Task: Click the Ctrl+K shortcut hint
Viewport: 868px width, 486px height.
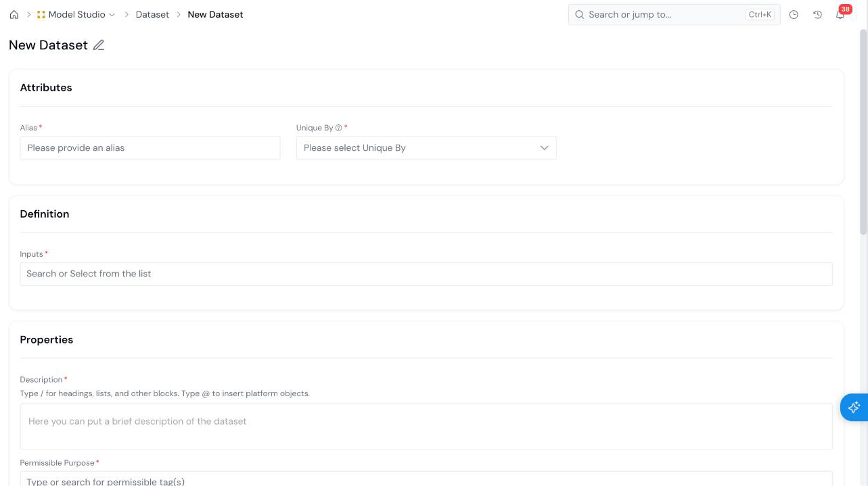Action: [x=760, y=14]
